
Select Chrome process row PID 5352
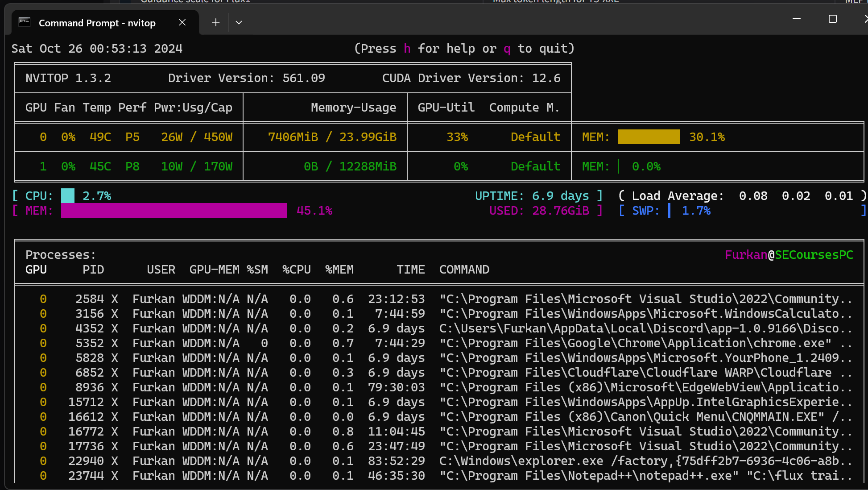(439, 343)
